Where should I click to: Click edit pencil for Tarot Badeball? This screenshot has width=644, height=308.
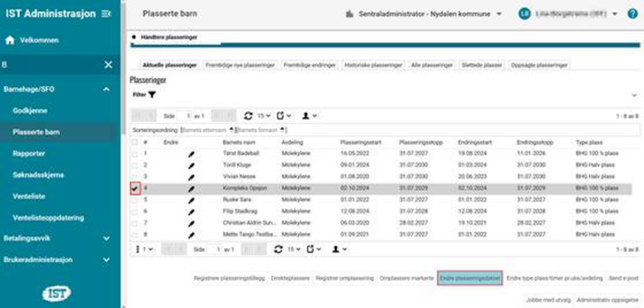click(192, 154)
